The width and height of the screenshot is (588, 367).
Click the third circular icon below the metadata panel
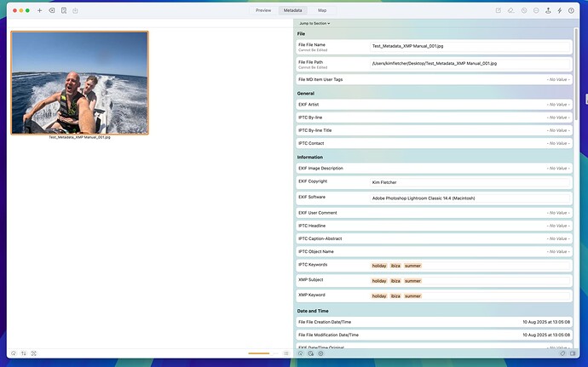click(x=320, y=353)
